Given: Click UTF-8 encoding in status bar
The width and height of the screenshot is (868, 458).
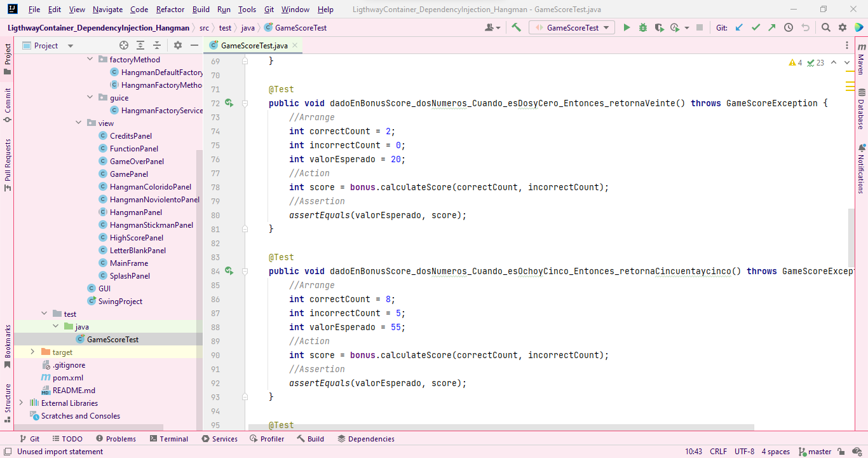Looking at the screenshot, I should (x=744, y=451).
